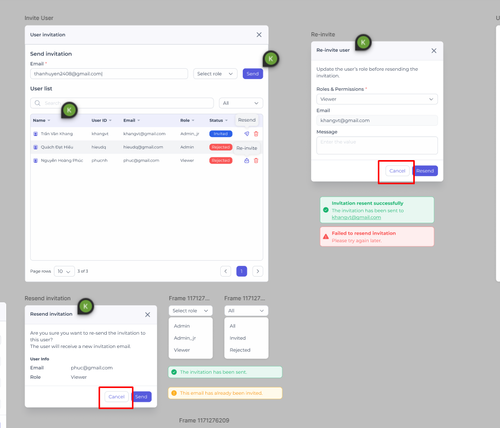Screen dimensions: 500x428
Task: Click the green check icon in the resent successfully toast
Action: coord(326,210)
